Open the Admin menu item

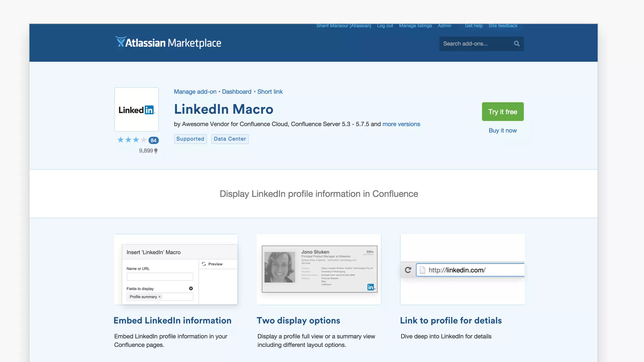[444, 26]
